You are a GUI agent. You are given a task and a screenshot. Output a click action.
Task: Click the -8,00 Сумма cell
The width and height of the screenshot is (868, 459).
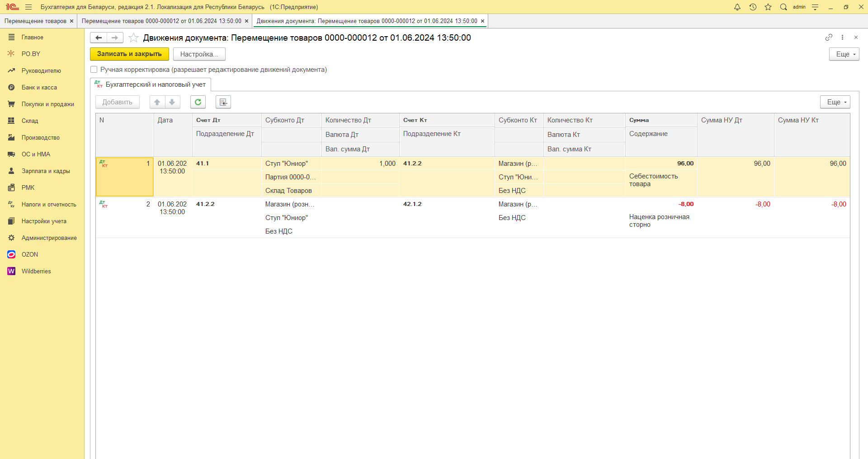click(661, 204)
